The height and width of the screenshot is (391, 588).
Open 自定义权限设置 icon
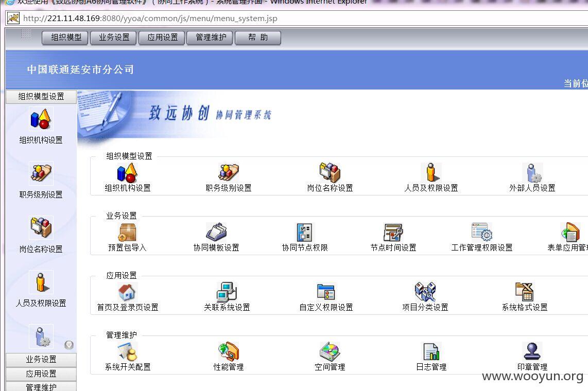[326, 292]
